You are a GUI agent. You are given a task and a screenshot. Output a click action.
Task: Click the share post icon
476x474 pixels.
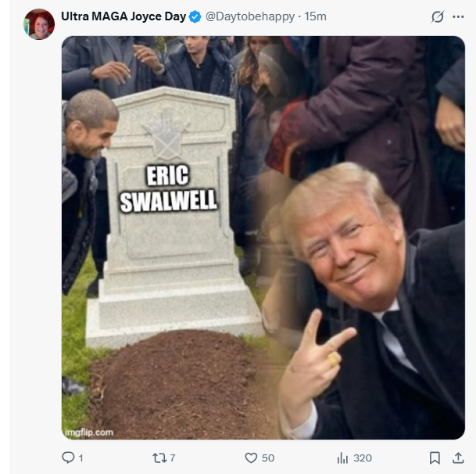pos(457,458)
